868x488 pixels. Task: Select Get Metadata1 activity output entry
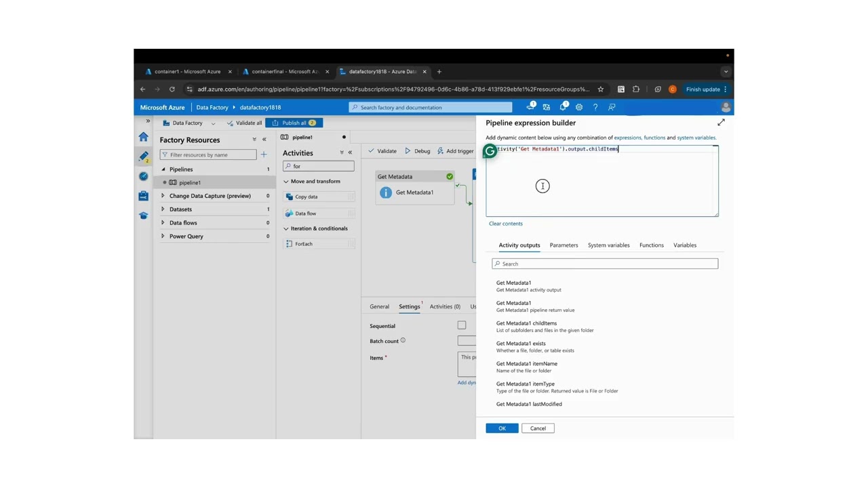coord(529,286)
